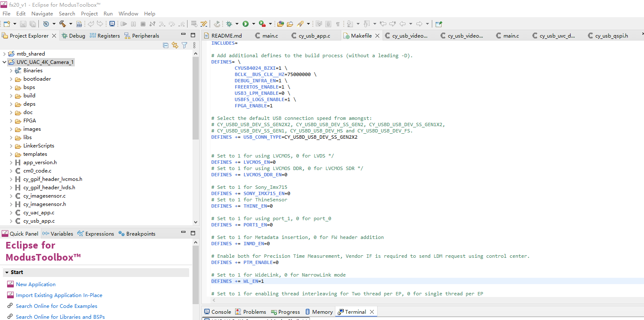Click the green Run play icon

[x=246, y=24]
